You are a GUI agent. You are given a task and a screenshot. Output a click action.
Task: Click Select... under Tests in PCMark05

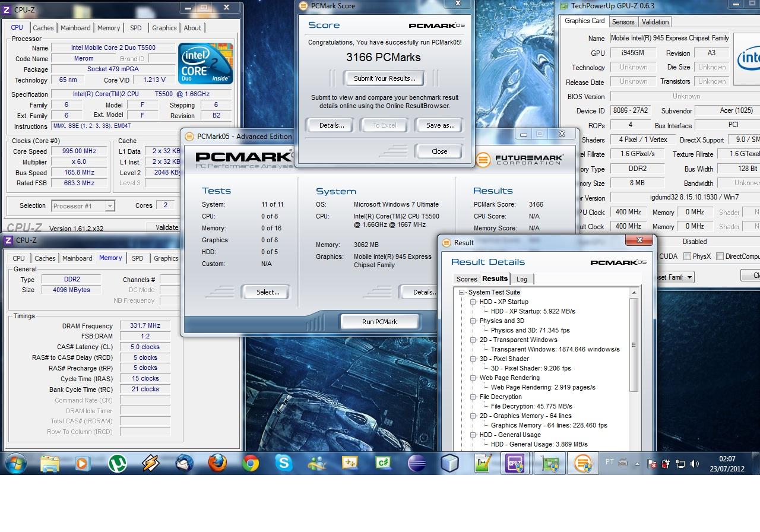pyautogui.click(x=268, y=292)
